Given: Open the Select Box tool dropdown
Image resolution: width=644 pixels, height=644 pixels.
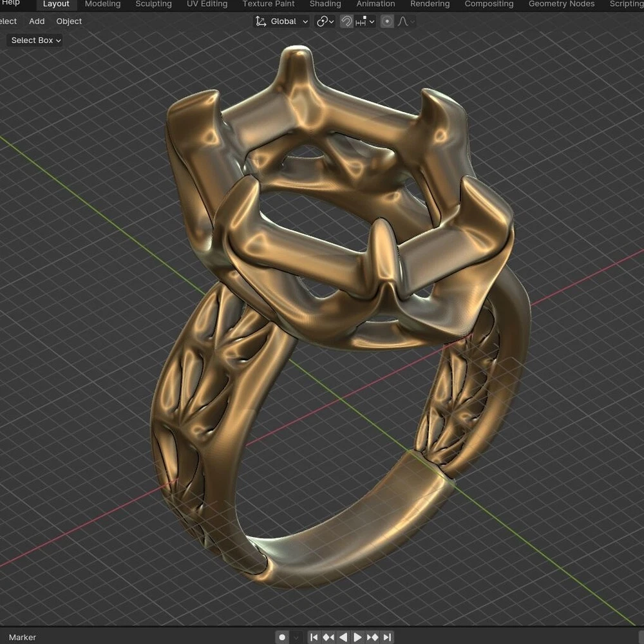Looking at the screenshot, I should [36, 40].
